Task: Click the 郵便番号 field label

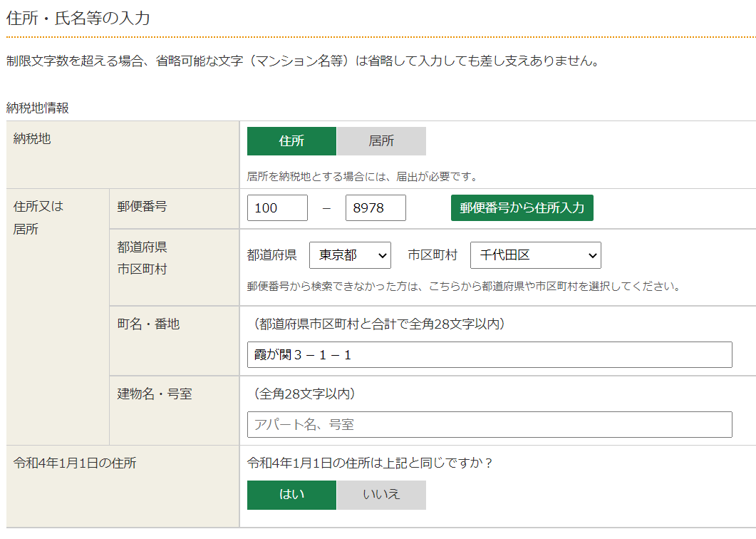Action: [x=143, y=207]
